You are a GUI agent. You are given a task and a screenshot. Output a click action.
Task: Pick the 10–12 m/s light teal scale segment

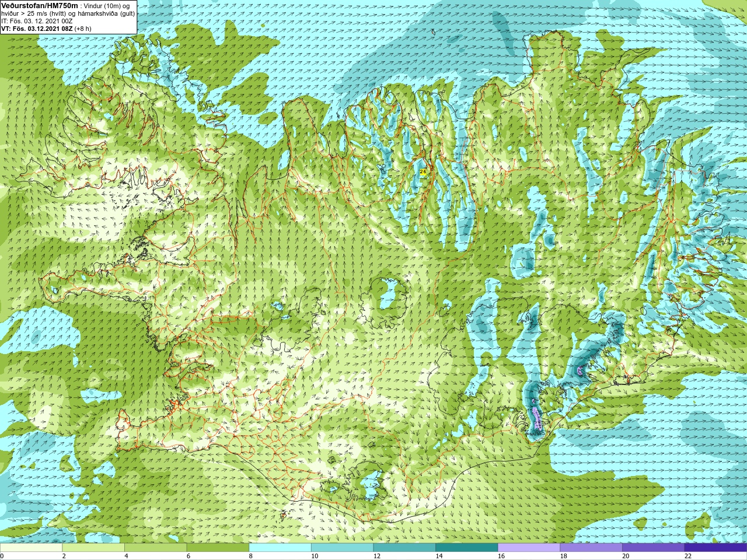(342, 548)
